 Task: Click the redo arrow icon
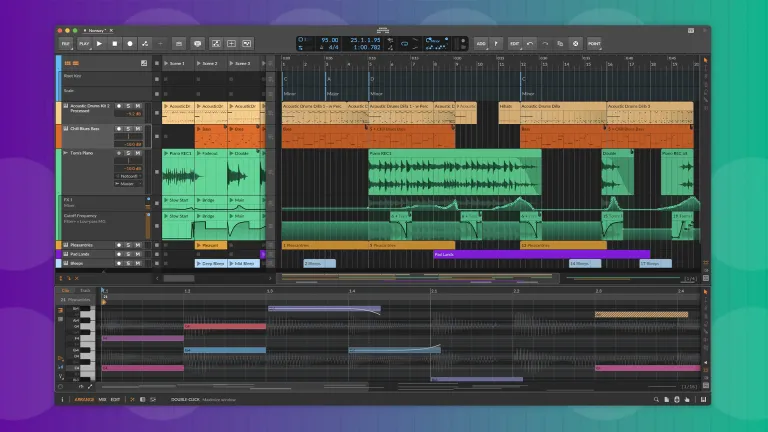tap(545, 44)
